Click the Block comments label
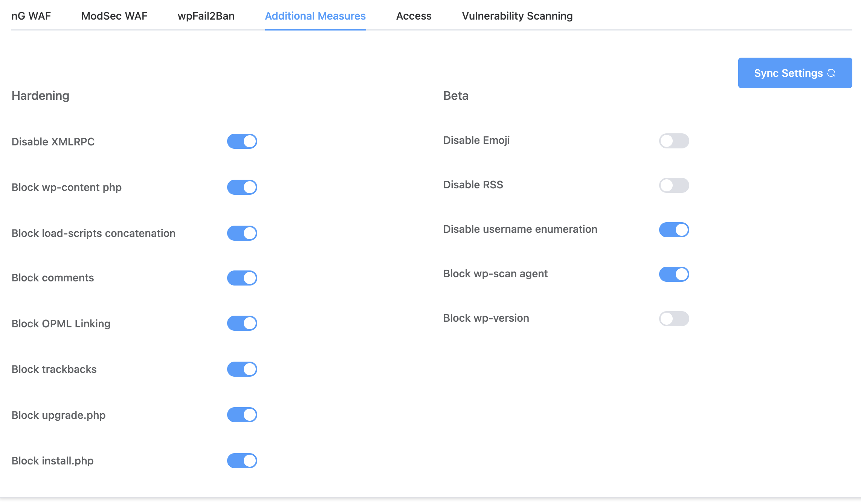861x504 pixels. (53, 278)
